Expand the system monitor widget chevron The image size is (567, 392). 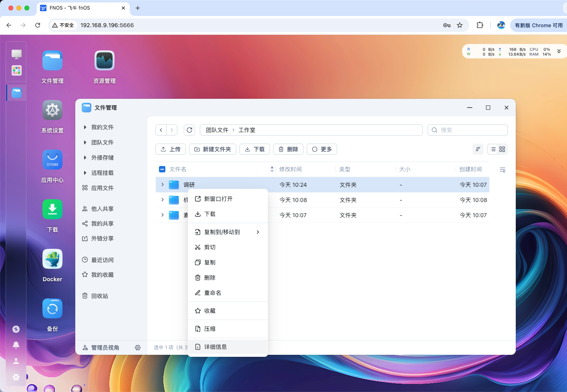tap(559, 52)
